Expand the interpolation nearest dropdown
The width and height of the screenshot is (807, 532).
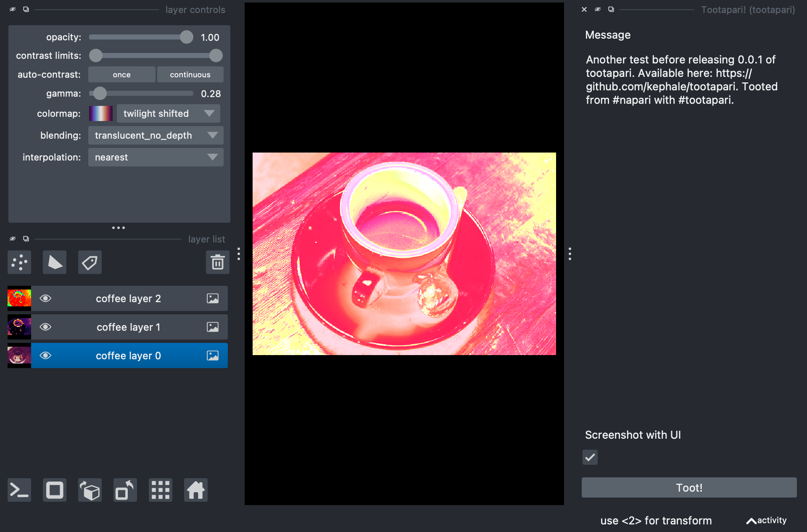click(x=156, y=157)
